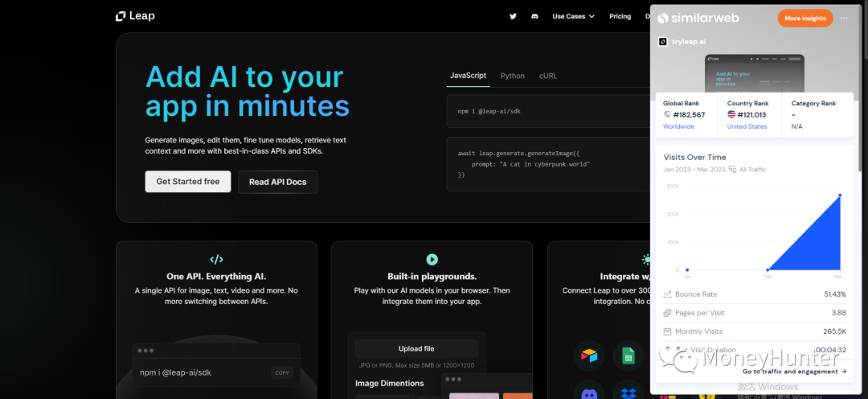Image resolution: width=868 pixels, height=399 pixels.
Task: Click the Airtable integration icon
Action: [589, 356]
